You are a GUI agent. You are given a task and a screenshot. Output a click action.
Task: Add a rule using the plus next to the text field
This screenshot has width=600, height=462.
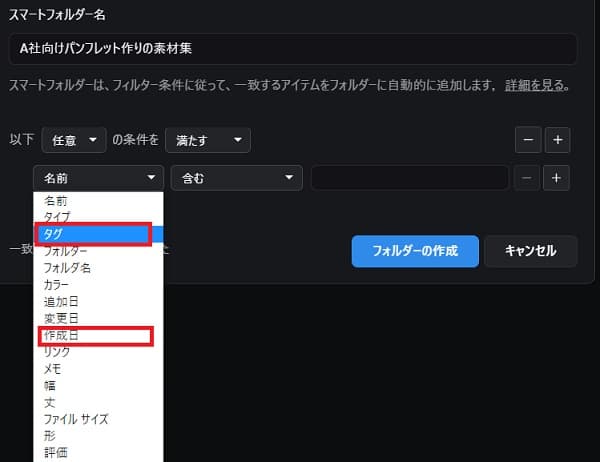point(557,178)
